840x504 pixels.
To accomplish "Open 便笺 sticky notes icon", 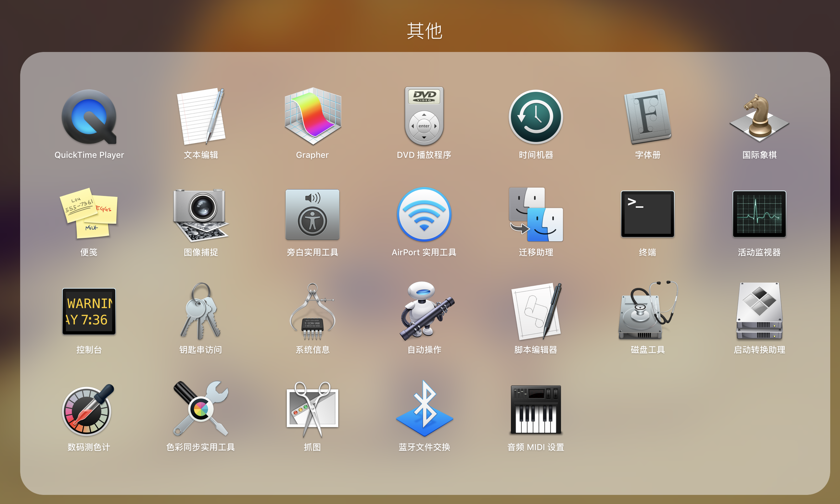I will point(89,213).
